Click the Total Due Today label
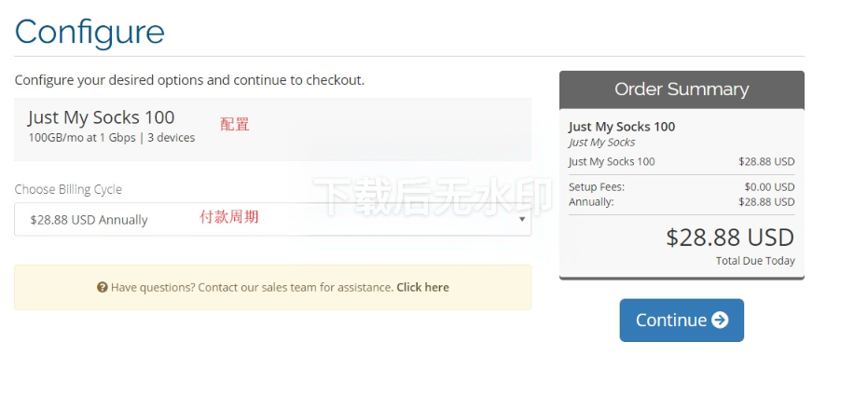868x396 pixels. pos(755,261)
